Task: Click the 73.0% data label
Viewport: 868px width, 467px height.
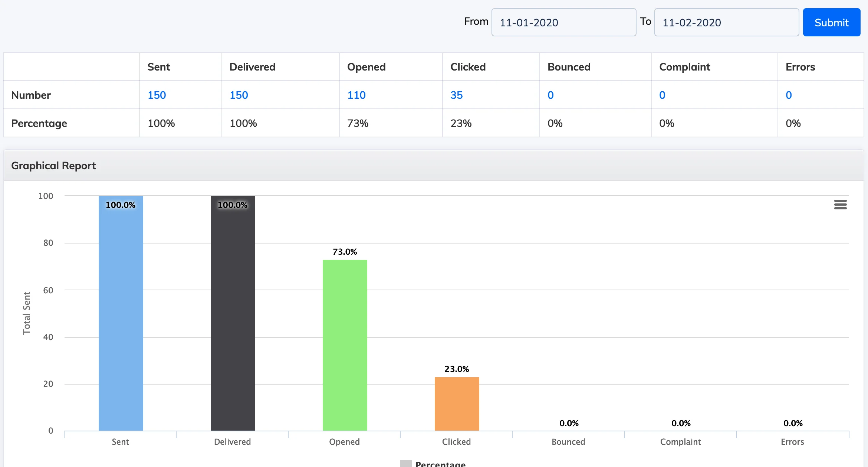Action: tap(345, 252)
